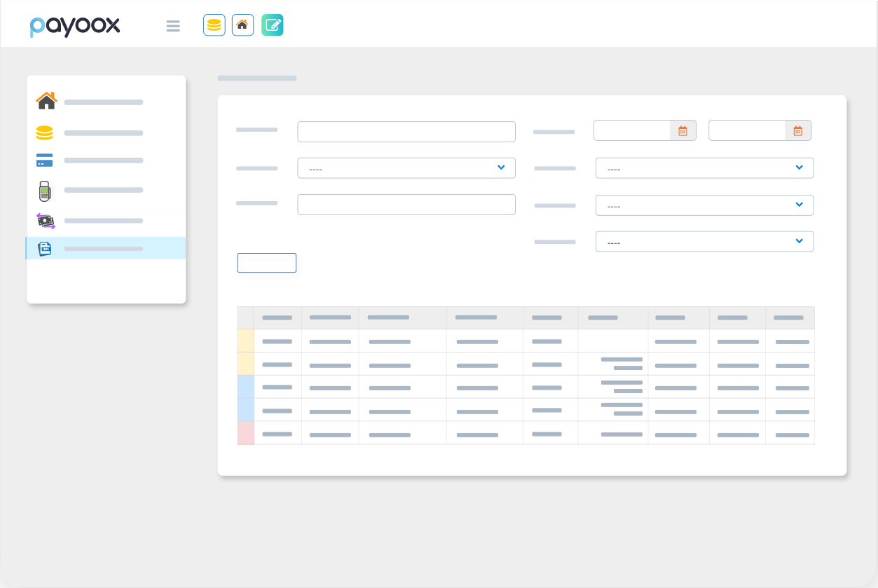This screenshot has width=878, height=588.
Task: Click the home shortcut in the top bar
Action: (x=242, y=25)
